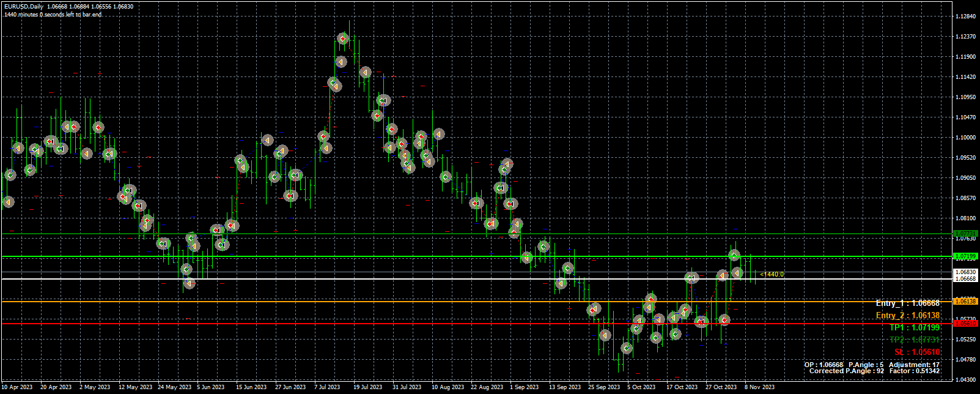Click the 1.08570 price scale label

[x=966, y=198]
